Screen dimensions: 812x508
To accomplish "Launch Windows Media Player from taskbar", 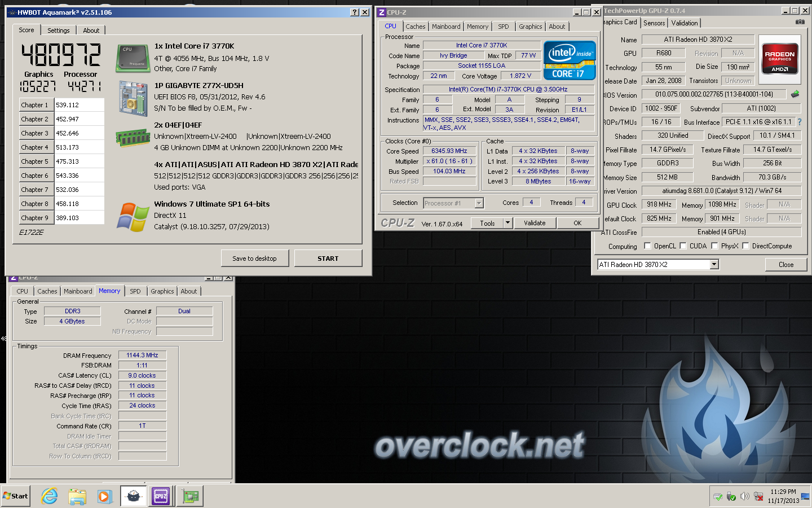I will pos(104,496).
